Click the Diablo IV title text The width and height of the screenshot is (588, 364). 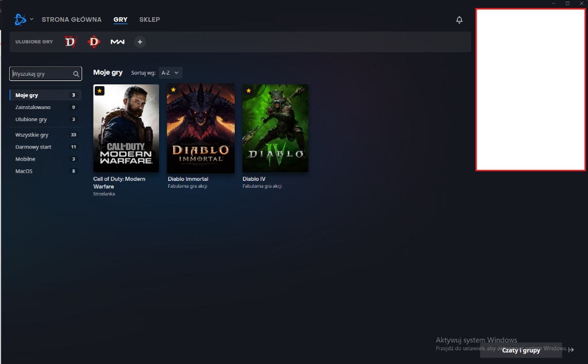coord(254,179)
